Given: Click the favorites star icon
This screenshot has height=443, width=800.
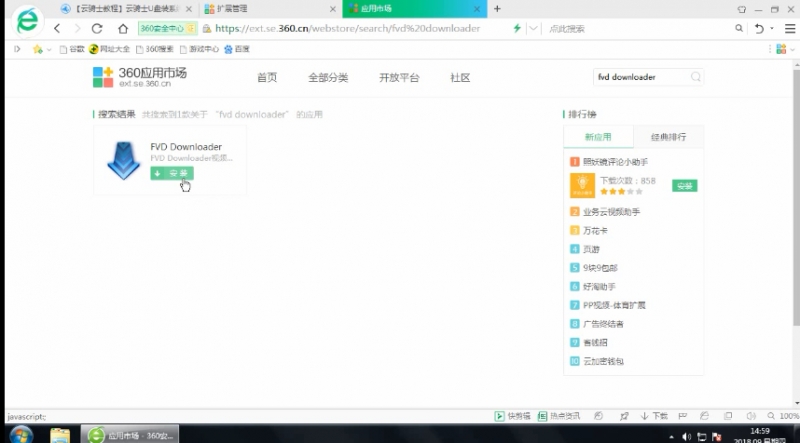Looking at the screenshot, I should 37,49.
